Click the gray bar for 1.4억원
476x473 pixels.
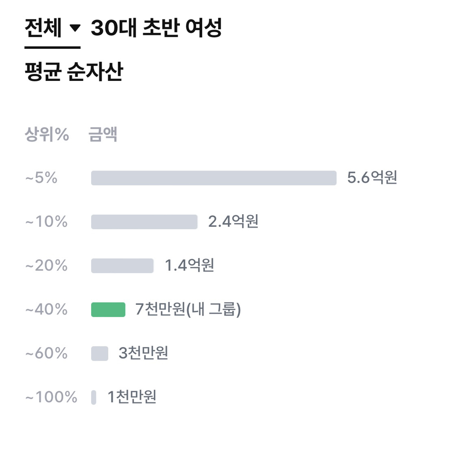pyautogui.click(x=122, y=266)
